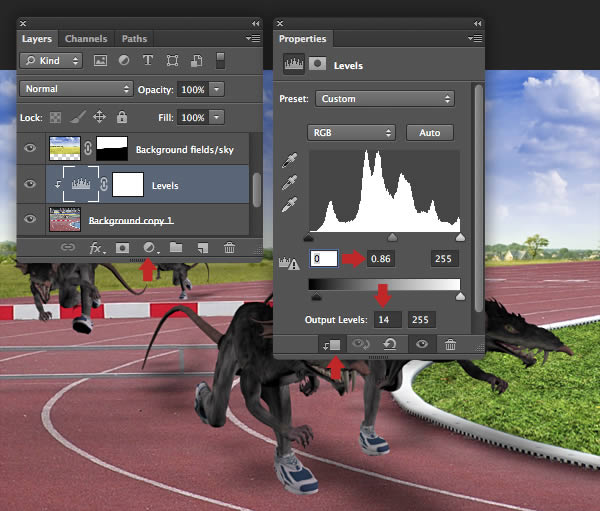Click the shadow input field showing 0
600x511 pixels.
[324, 259]
